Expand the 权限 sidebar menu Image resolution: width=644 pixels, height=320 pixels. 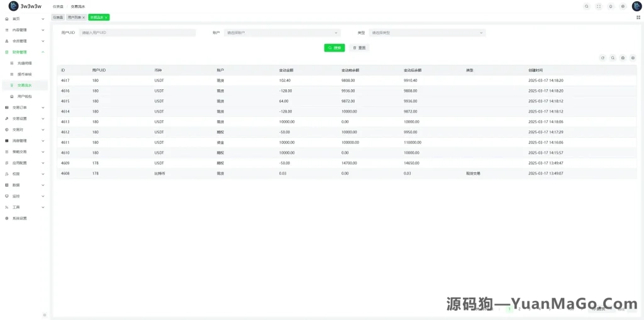pos(25,174)
